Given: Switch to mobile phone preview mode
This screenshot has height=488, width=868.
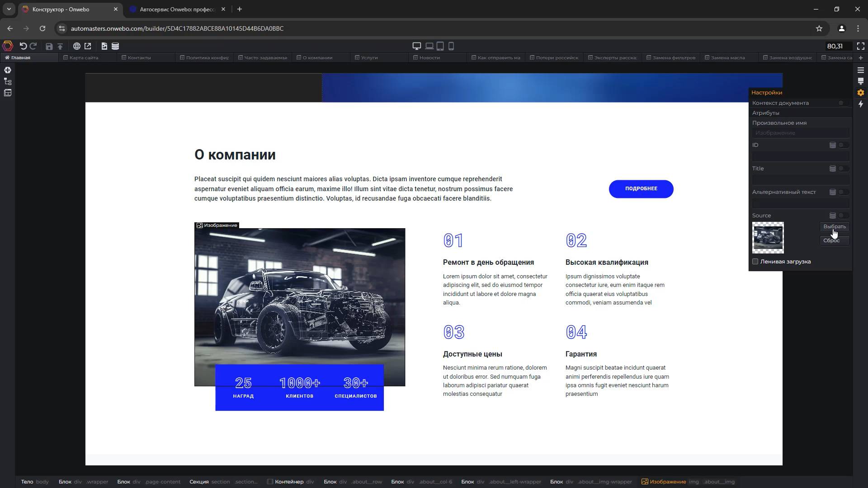Looking at the screenshot, I should (x=451, y=46).
